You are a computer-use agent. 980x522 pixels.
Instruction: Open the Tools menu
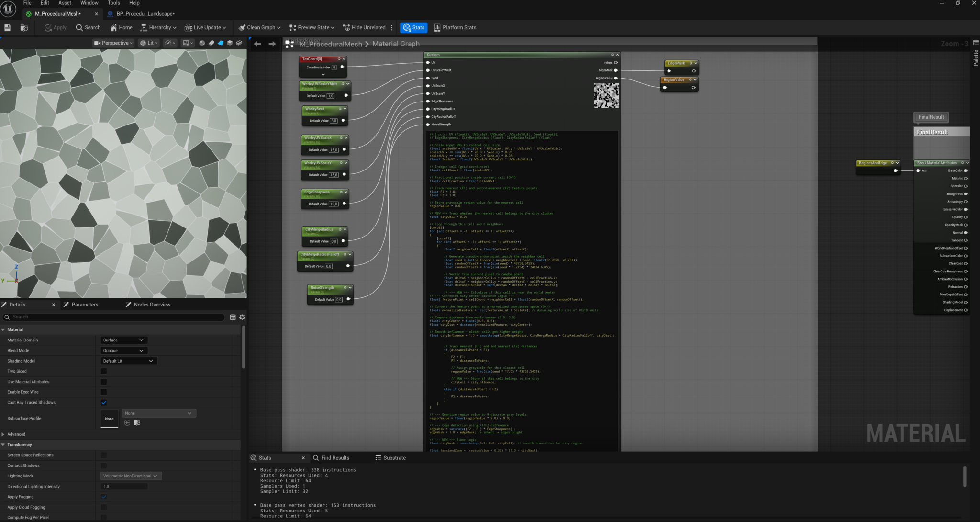[x=114, y=3]
